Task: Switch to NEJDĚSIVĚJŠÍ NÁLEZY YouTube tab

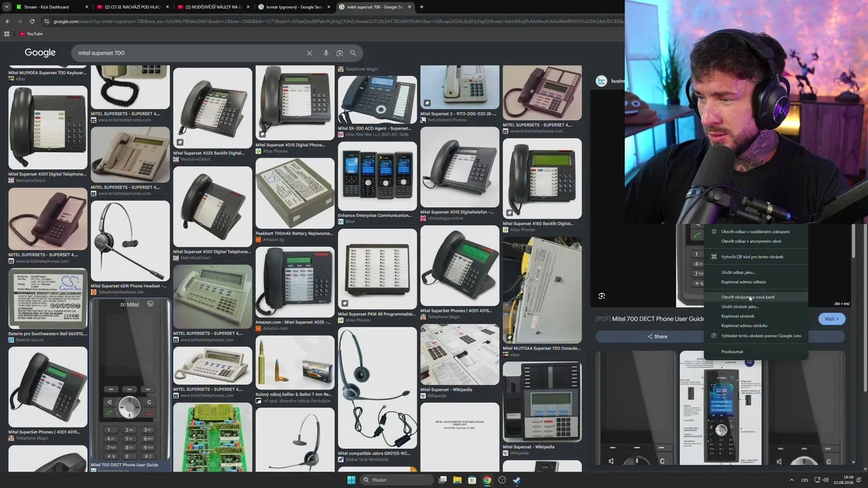Action: [x=214, y=7]
